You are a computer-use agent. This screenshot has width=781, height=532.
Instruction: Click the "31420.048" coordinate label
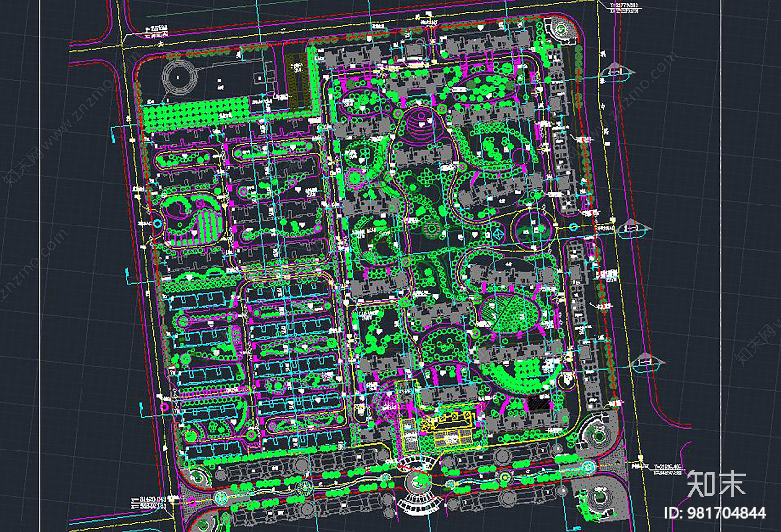point(153,499)
